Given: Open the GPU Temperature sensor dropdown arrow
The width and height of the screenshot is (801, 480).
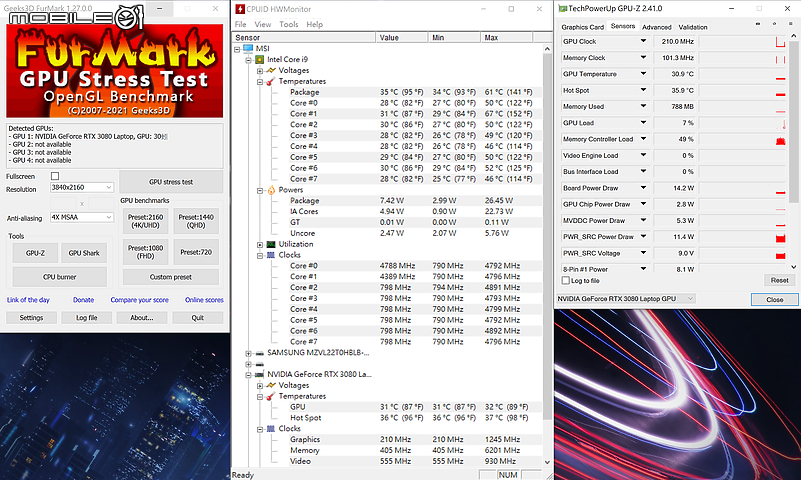Looking at the screenshot, I should coord(643,74).
